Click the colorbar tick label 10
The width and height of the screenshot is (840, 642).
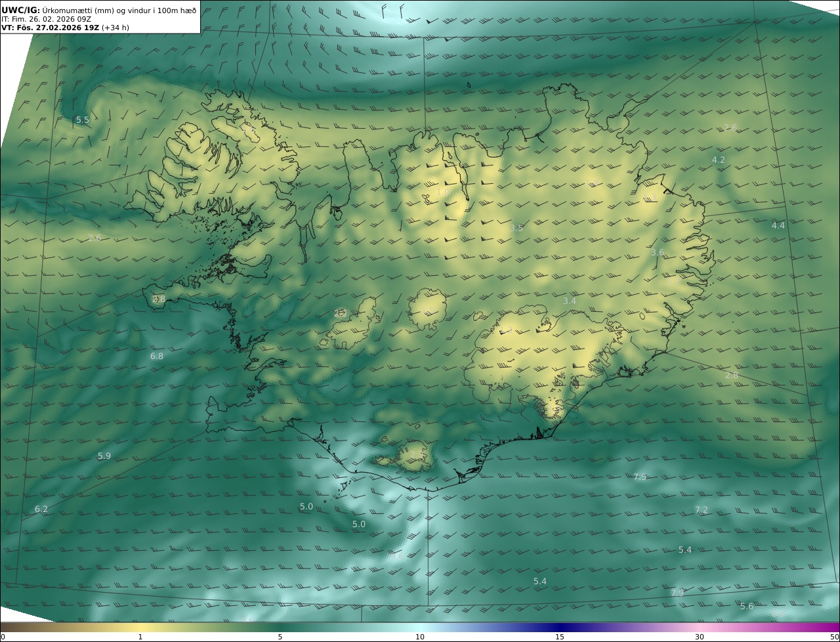(420, 637)
